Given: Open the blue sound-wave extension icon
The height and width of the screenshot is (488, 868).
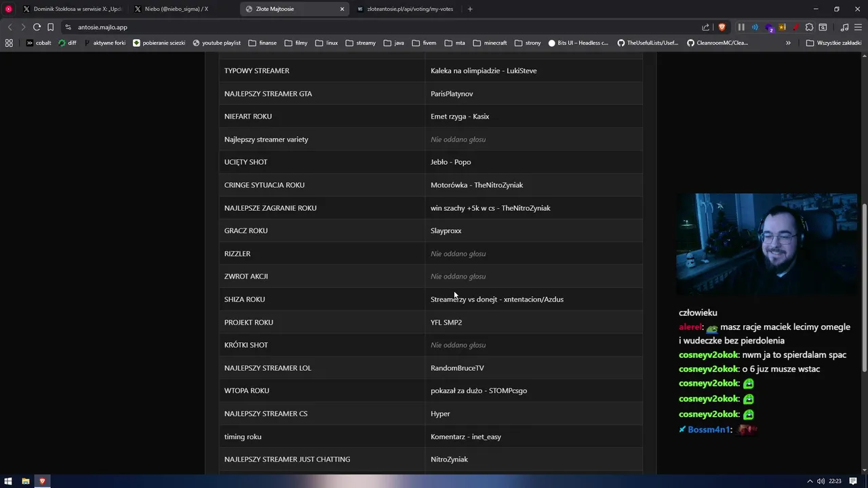Looking at the screenshot, I should 755,27.
